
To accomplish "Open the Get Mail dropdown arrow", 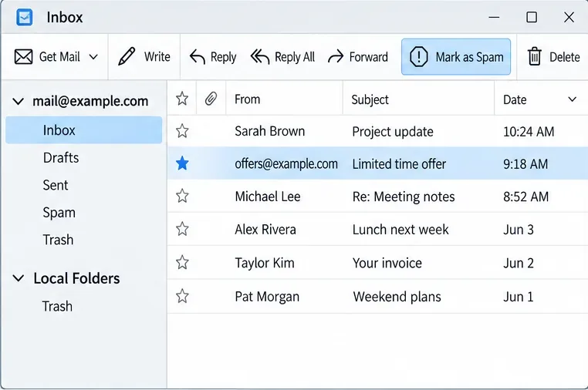I will click(x=93, y=57).
